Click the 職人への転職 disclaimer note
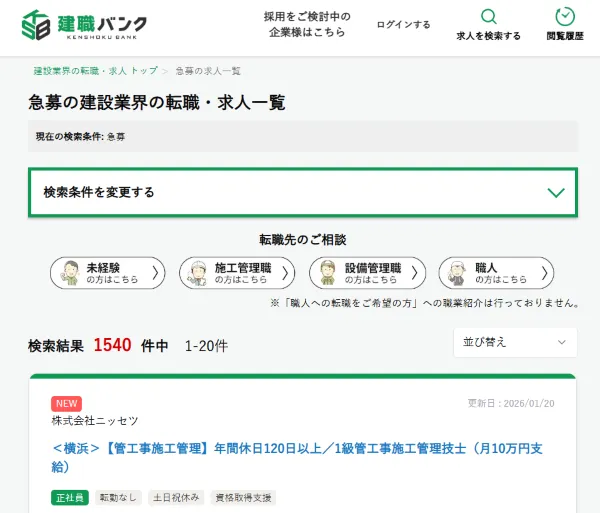600x513 pixels. (x=425, y=303)
